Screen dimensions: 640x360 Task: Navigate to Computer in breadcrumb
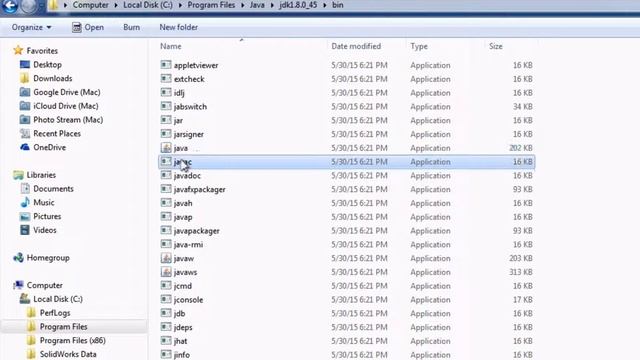pyautogui.click(x=91, y=5)
